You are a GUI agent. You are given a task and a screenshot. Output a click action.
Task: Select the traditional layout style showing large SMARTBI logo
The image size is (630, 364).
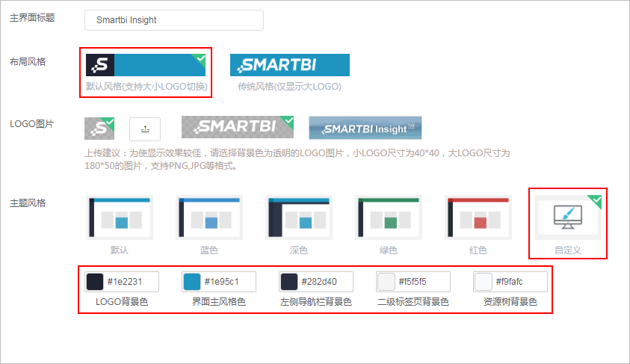290,65
